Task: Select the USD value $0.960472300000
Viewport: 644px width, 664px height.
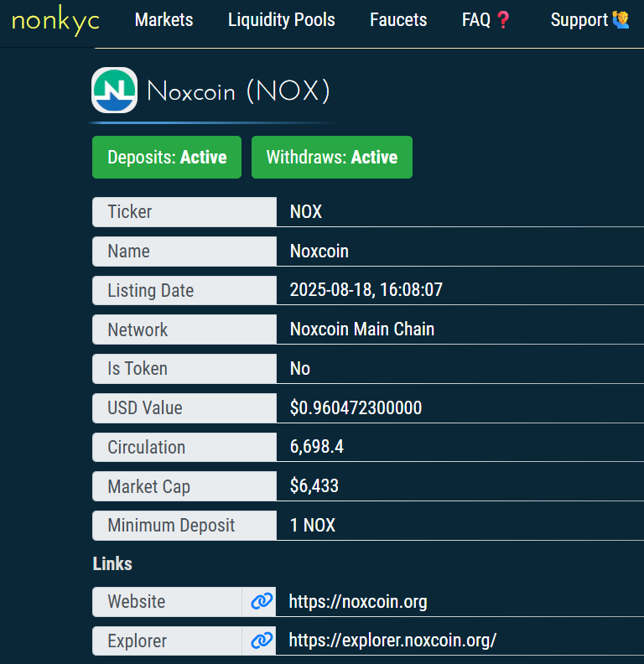Action: [356, 407]
